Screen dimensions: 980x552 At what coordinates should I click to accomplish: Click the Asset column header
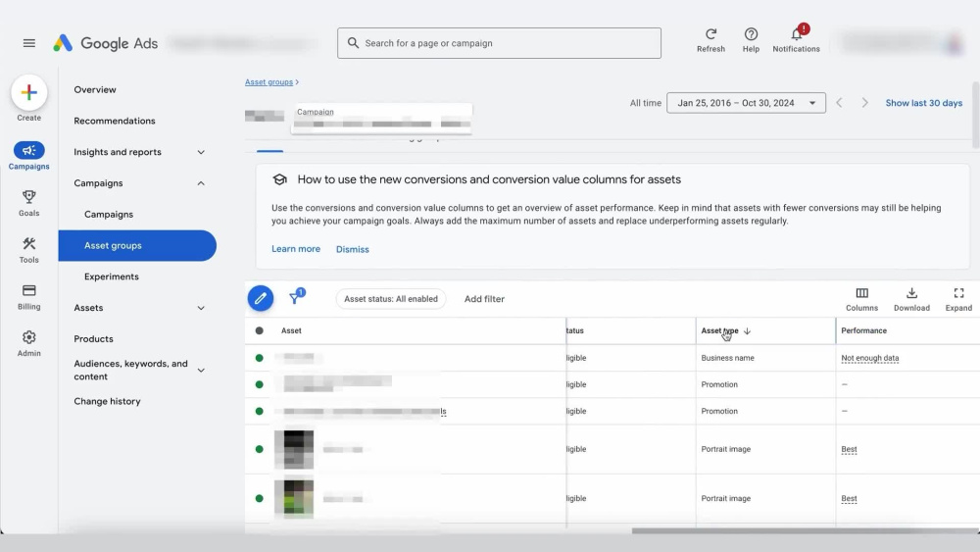(x=291, y=330)
